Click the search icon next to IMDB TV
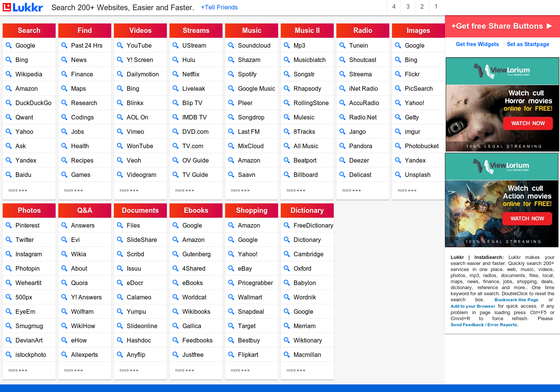The image size is (560, 392). pyautogui.click(x=176, y=117)
